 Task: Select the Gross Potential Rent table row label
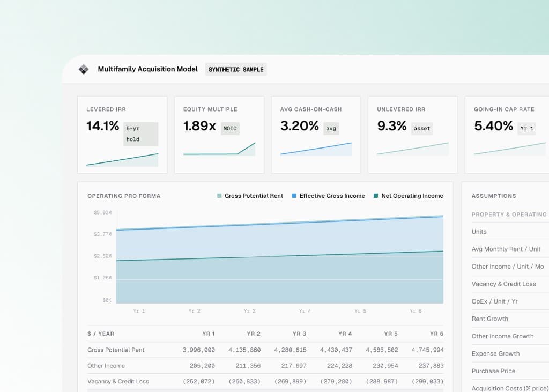click(x=116, y=350)
